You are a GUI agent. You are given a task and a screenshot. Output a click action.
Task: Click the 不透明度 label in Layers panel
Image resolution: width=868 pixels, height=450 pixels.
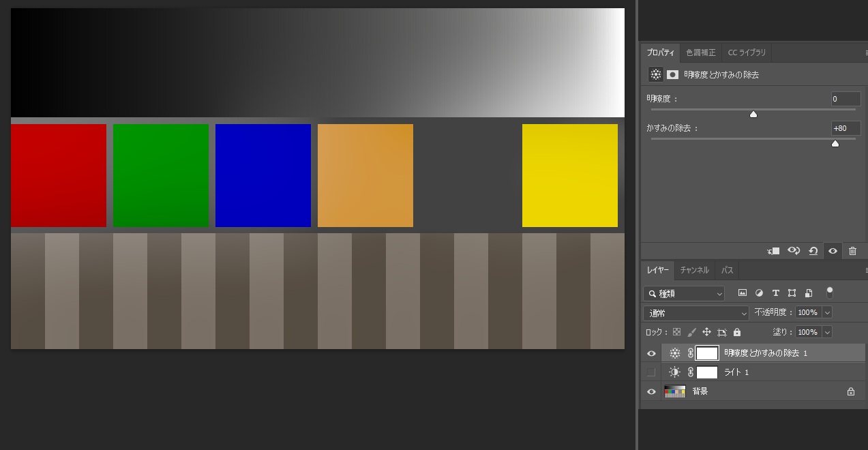774,312
